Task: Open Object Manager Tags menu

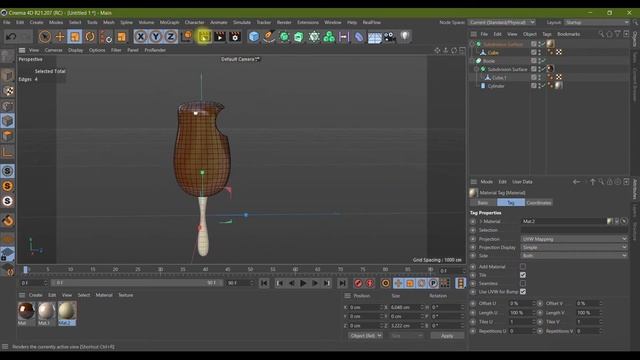Action: click(x=547, y=34)
